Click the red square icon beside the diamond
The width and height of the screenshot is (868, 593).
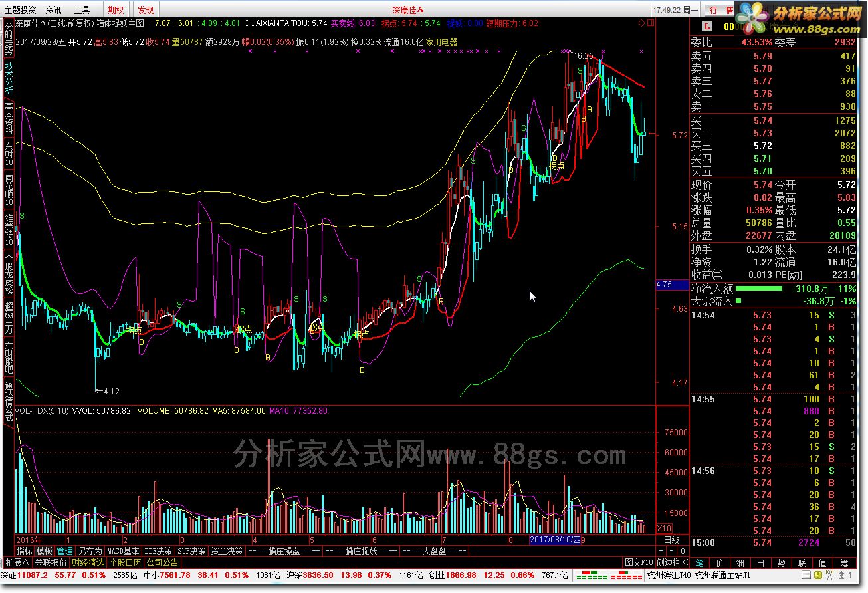click(x=651, y=23)
